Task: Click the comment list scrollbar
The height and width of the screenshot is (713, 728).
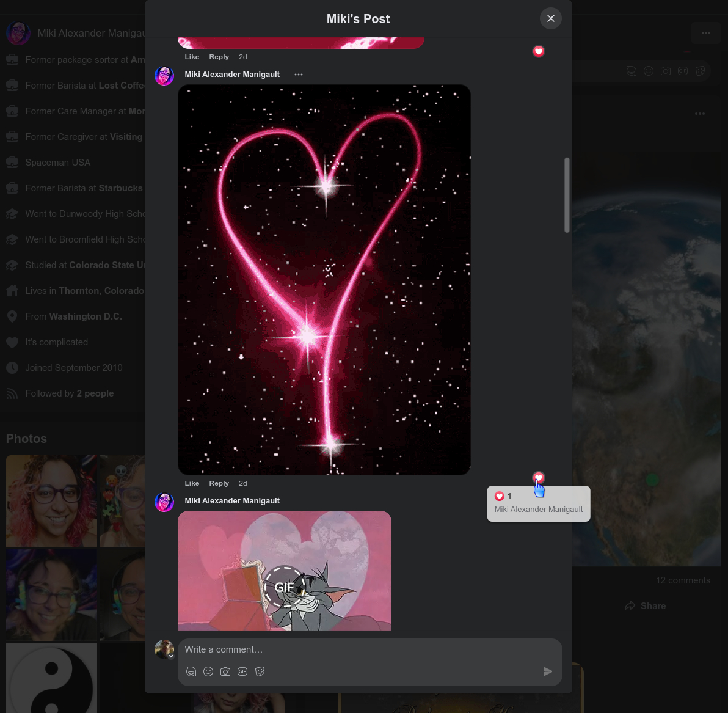Action: click(x=567, y=196)
